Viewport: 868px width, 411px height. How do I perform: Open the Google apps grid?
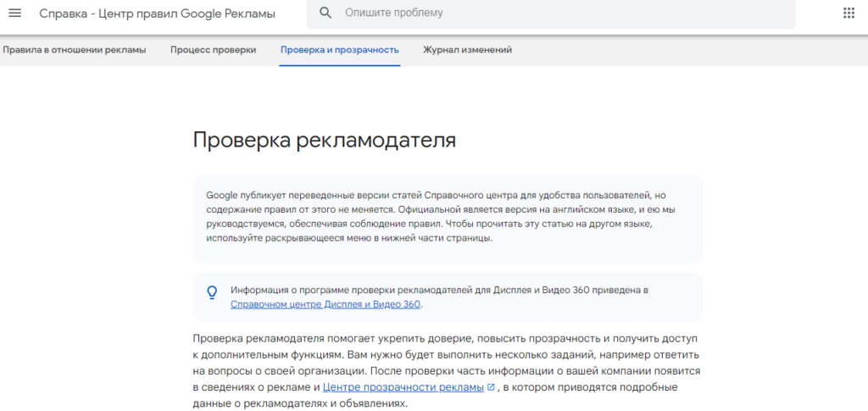[x=849, y=13]
